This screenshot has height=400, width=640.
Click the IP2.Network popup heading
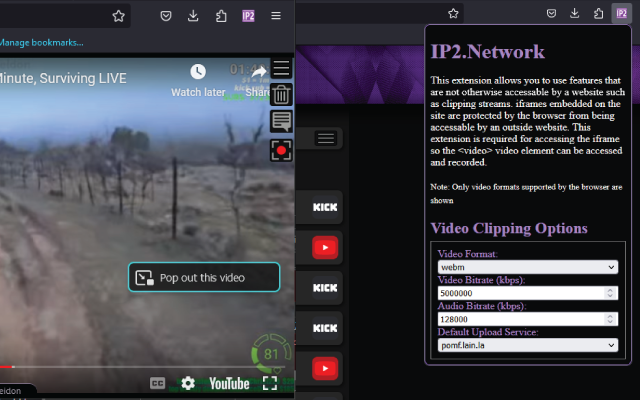(x=488, y=52)
